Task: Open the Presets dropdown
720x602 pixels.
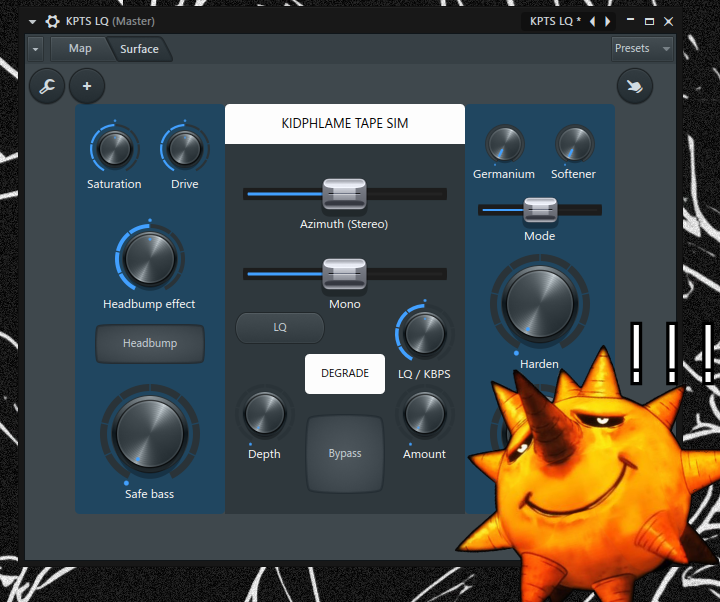Action: (642, 48)
